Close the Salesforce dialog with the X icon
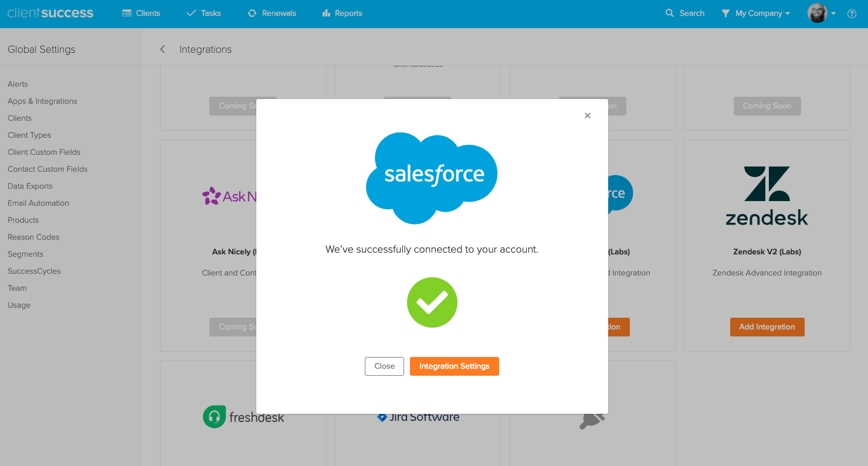The height and width of the screenshot is (466, 868). point(587,115)
